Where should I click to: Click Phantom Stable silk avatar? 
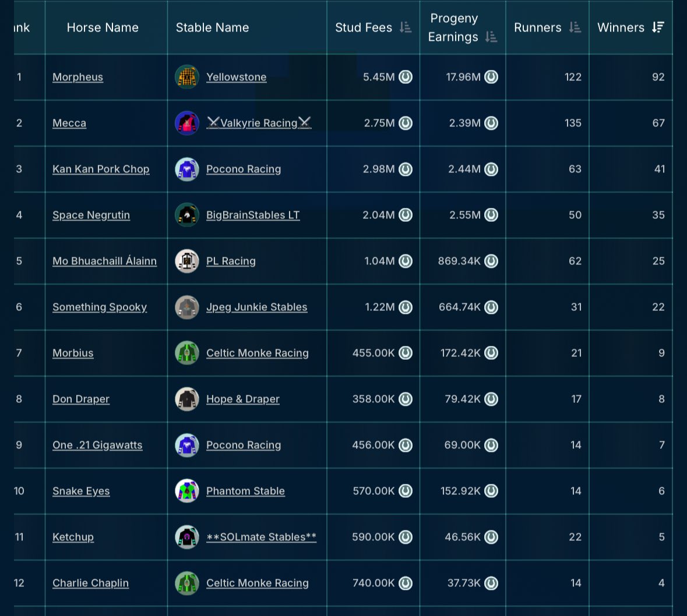[x=187, y=491]
